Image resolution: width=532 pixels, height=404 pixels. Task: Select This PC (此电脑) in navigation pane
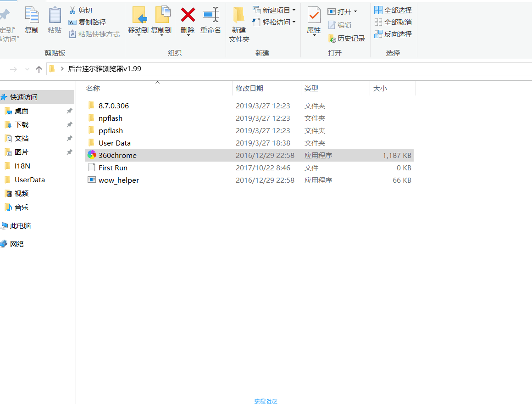point(20,225)
